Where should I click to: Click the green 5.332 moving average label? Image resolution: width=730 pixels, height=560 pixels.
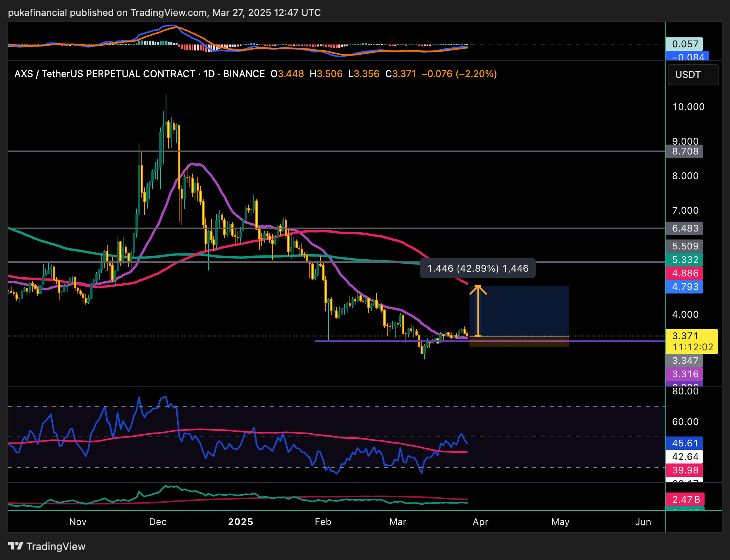pyautogui.click(x=684, y=260)
